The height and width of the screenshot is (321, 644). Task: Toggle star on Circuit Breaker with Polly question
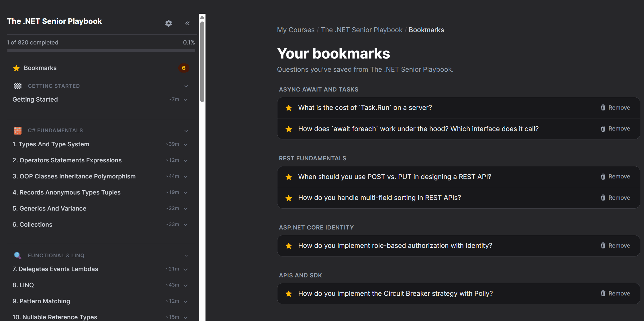tap(289, 294)
